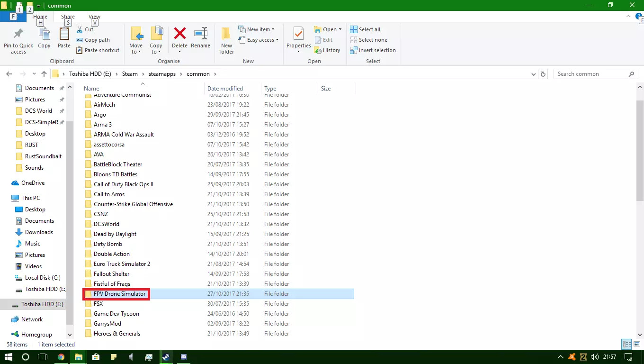Choose Paste shortcut in the Clipboard group
Screen dimensions: 644x364
[98, 50]
